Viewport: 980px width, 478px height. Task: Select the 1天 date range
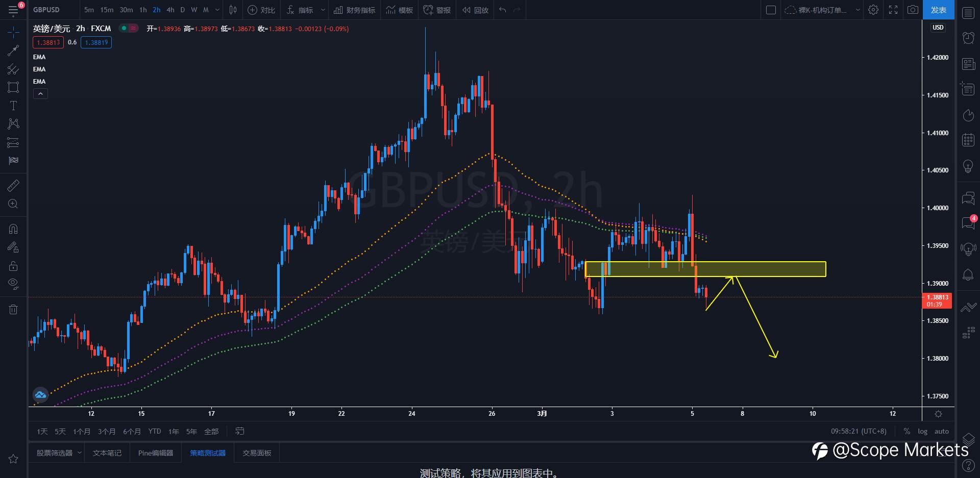(42, 432)
